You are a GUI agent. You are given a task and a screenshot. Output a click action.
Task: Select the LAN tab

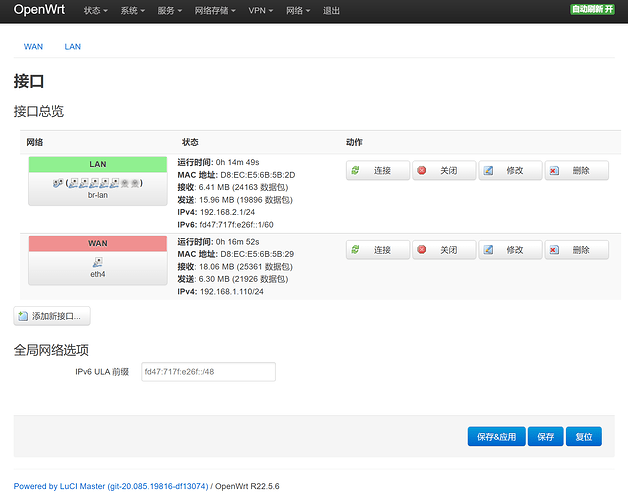73,47
